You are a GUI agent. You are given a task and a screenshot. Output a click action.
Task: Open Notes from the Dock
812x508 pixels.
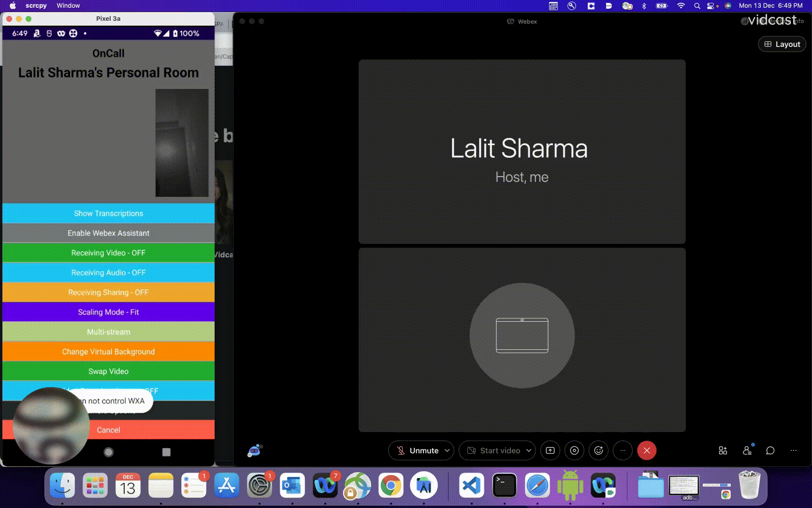point(161,485)
